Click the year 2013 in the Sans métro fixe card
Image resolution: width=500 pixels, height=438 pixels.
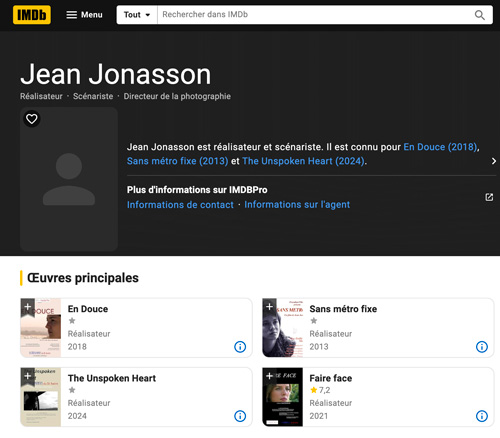click(319, 347)
